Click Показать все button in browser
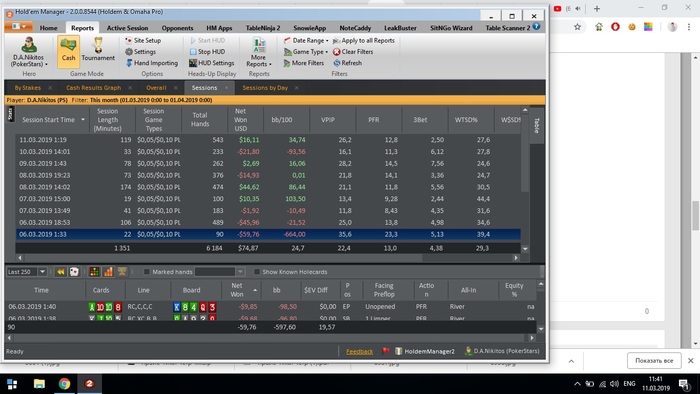 click(x=654, y=361)
